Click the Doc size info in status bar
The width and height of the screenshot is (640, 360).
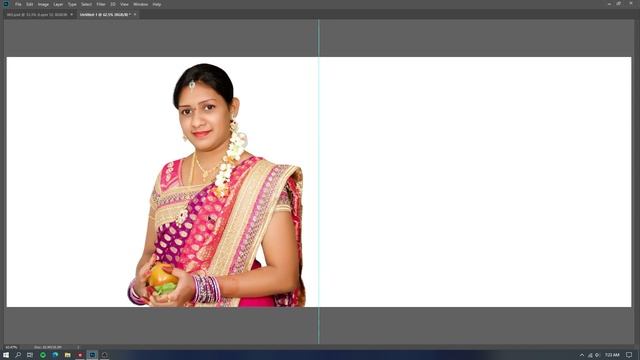48,347
